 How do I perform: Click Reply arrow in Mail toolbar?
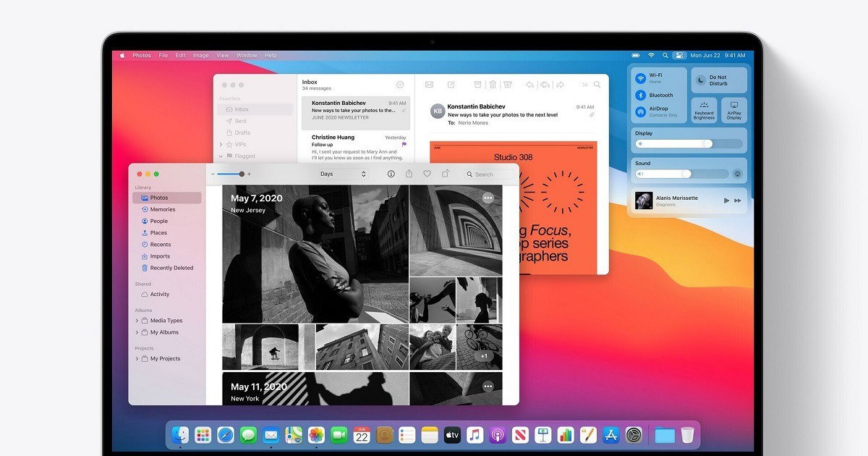click(x=529, y=85)
